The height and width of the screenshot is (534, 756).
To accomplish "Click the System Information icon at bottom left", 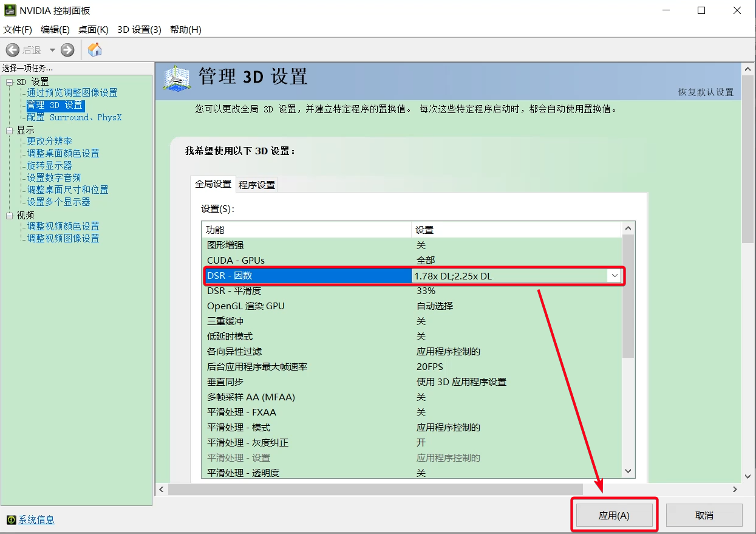I will pyautogui.click(x=11, y=520).
